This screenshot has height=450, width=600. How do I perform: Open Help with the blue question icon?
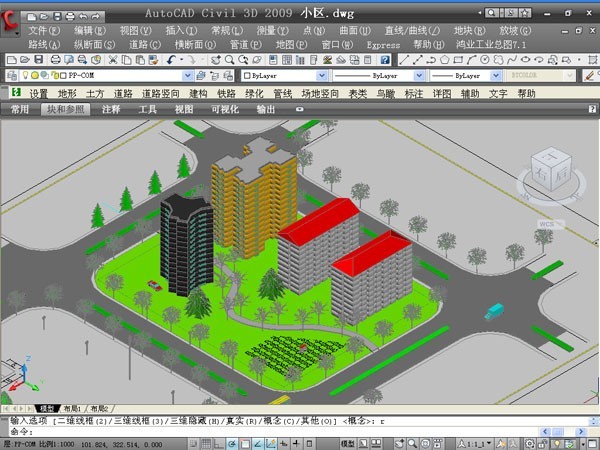(x=385, y=60)
